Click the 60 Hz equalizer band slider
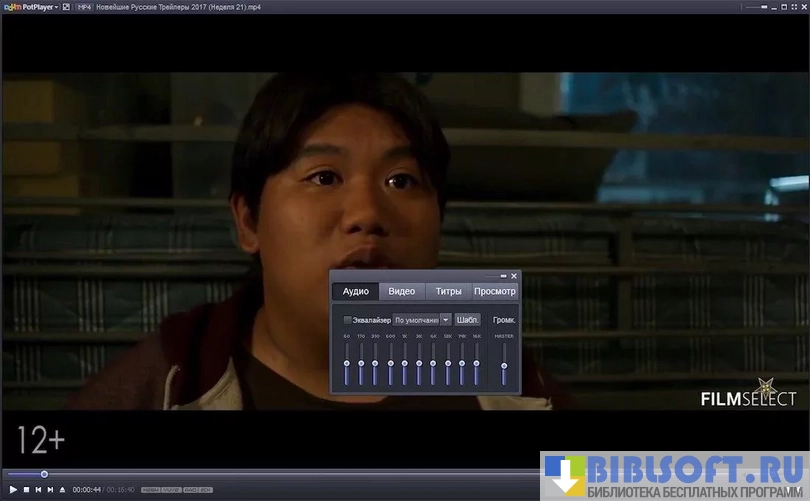810x501 pixels. 347,364
